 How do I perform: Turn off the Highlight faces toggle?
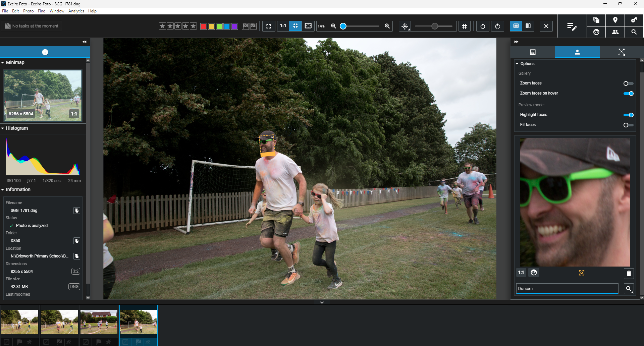629,115
